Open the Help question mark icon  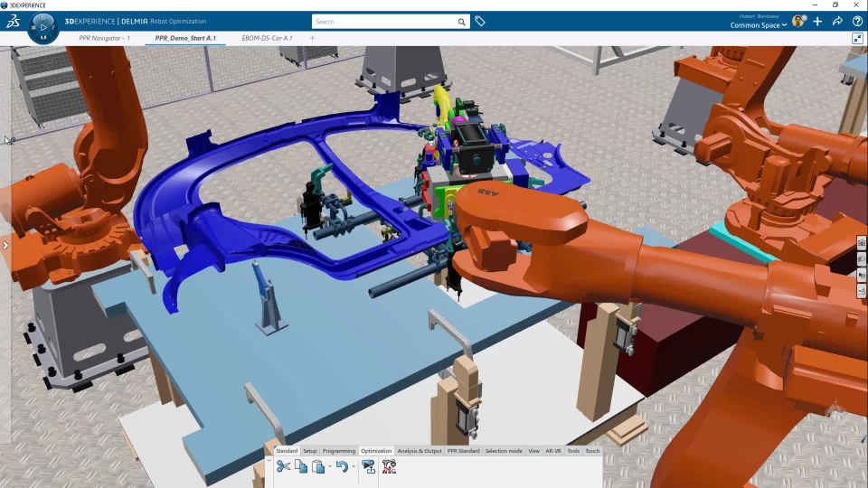pyautogui.click(x=857, y=22)
